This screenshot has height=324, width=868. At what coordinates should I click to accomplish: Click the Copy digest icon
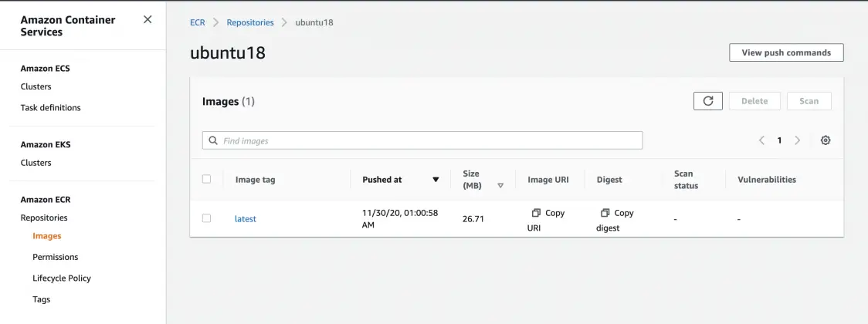click(x=605, y=213)
